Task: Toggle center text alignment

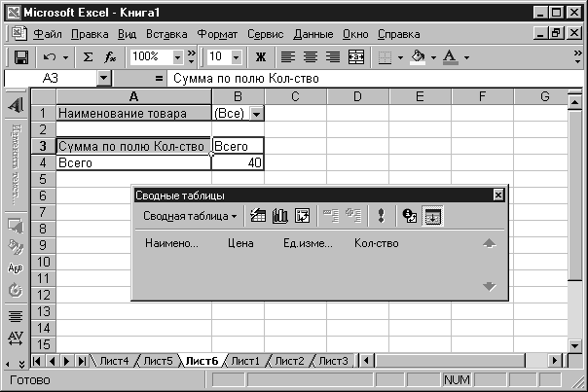Action: point(311,57)
